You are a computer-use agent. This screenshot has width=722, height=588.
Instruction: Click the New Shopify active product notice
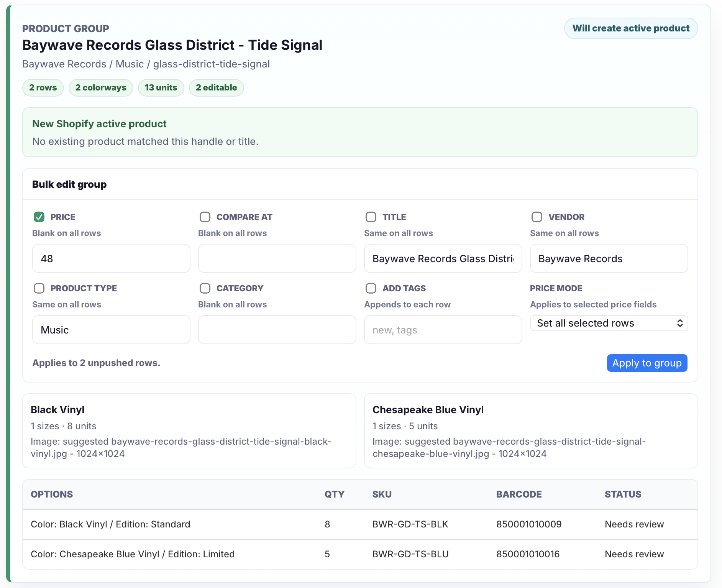point(360,132)
